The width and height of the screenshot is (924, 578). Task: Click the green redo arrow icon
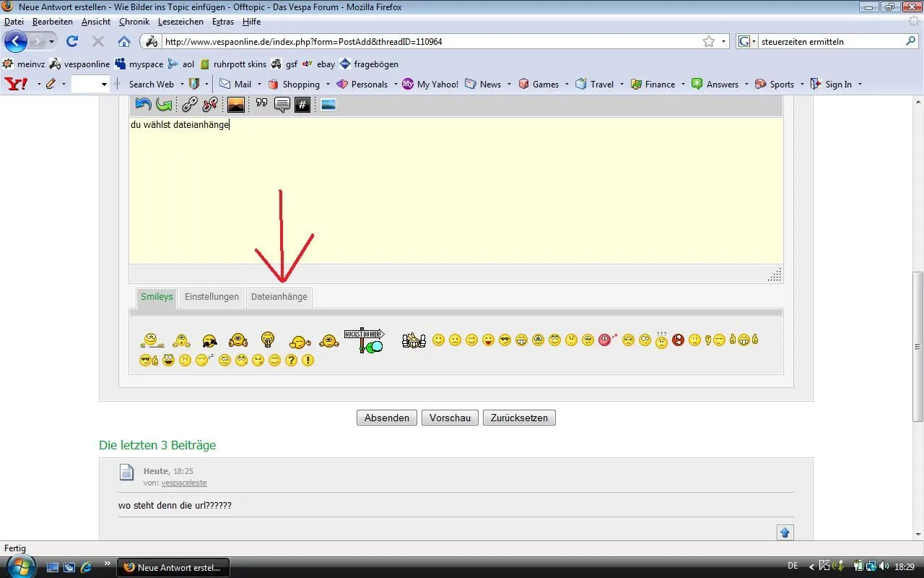[164, 105]
